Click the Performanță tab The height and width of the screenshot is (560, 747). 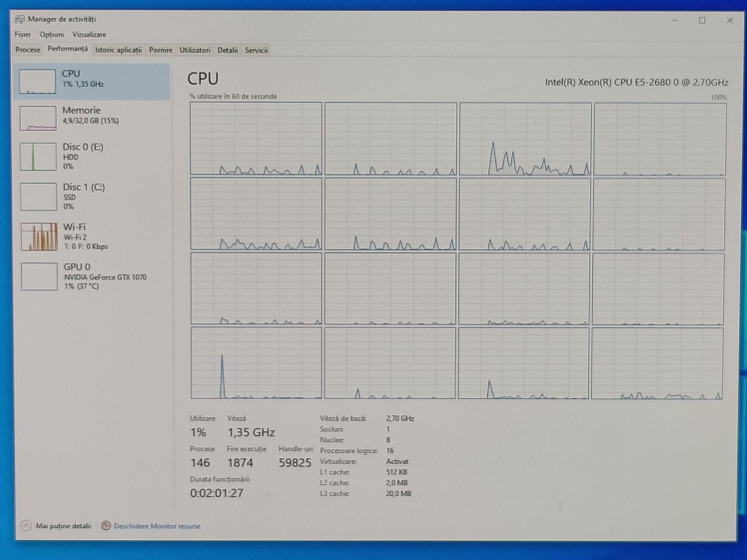pos(66,50)
